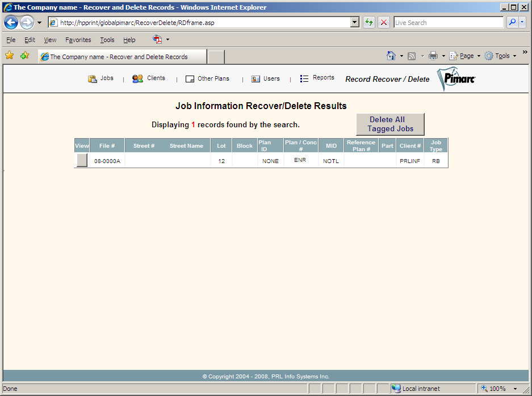Expand the Print options dropdown arrow
The image size is (532, 396).
(443, 56)
